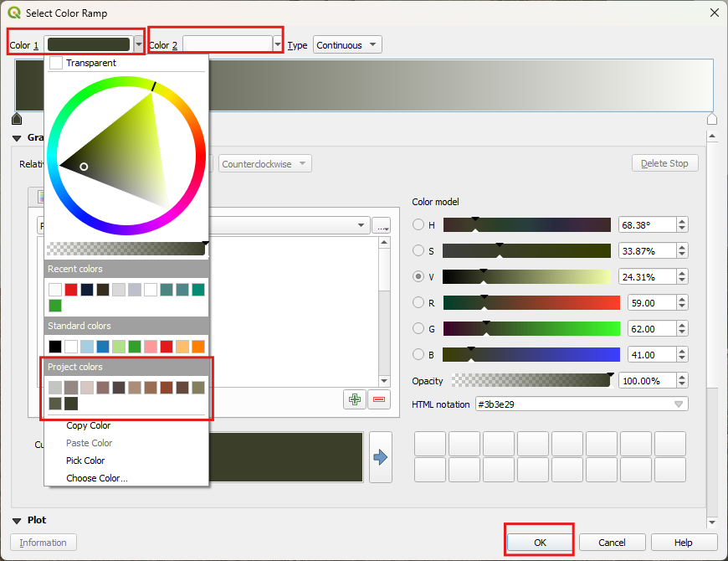Click the left gradient stop marker
Image resolution: width=728 pixels, height=561 pixels.
click(16, 120)
